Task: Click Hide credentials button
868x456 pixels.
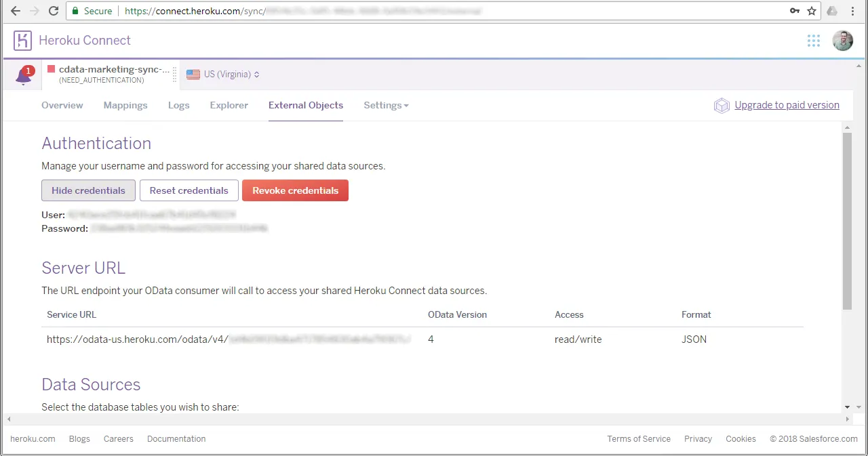Action: (x=88, y=190)
